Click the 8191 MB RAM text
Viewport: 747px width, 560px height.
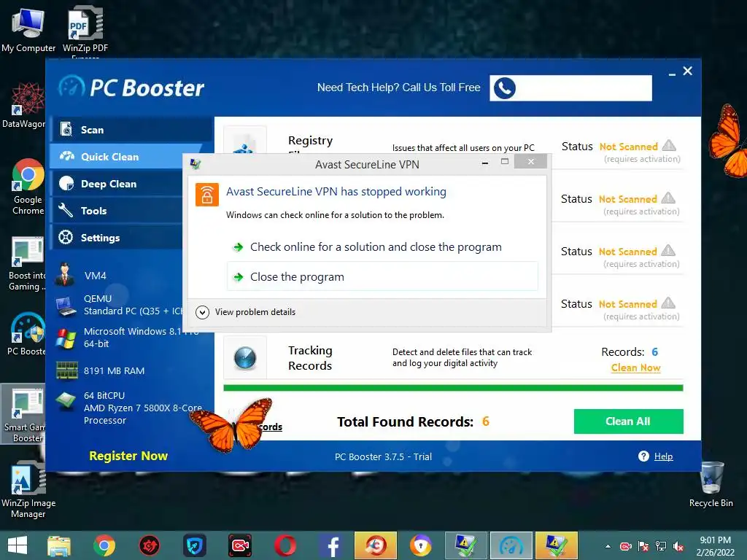click(114, 370)
